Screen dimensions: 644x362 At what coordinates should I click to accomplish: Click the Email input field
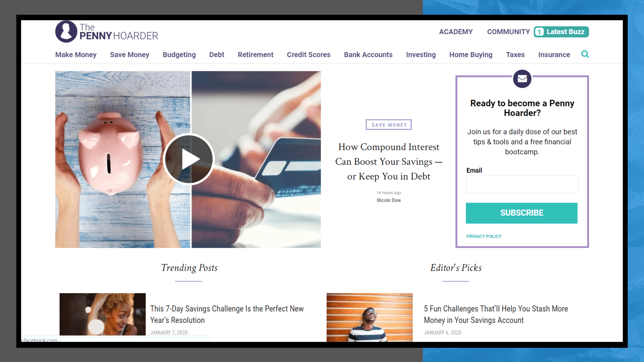tap(522, 184)
